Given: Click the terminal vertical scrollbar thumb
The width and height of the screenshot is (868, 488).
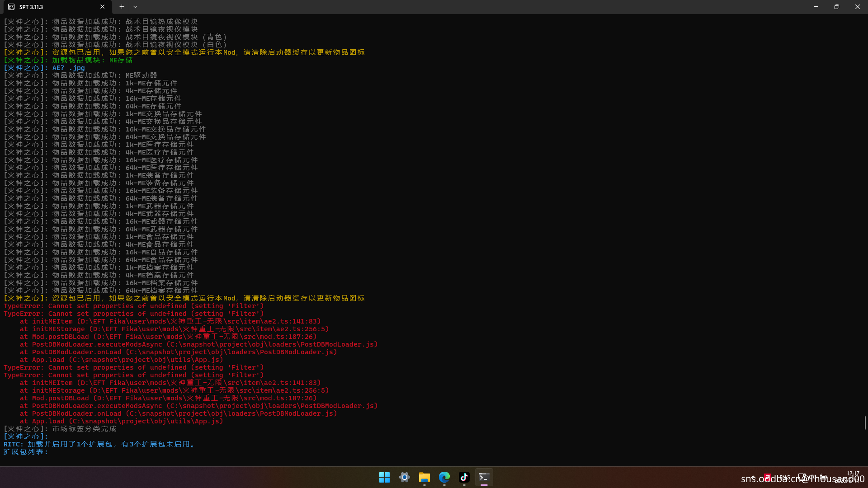Looking at the screenshot, I should pos(865,422).
